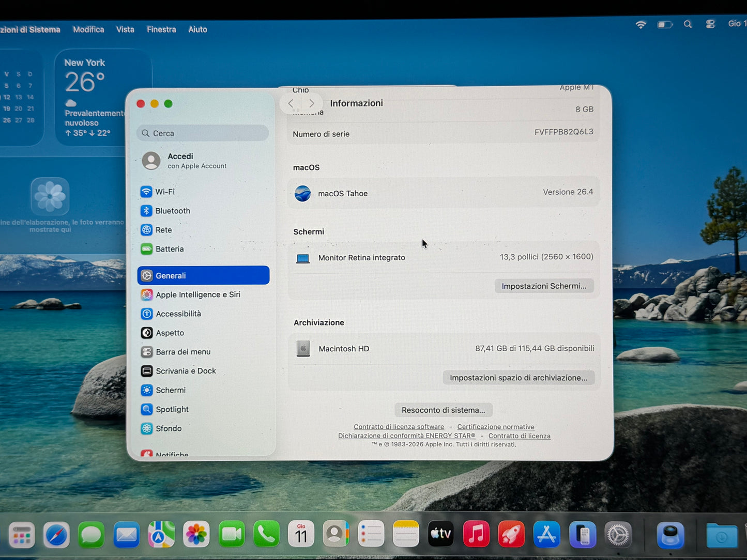Viewport: 747px width, 560px height.
Task: Click the Photos widget on desktop
Action: click(50, 196)
